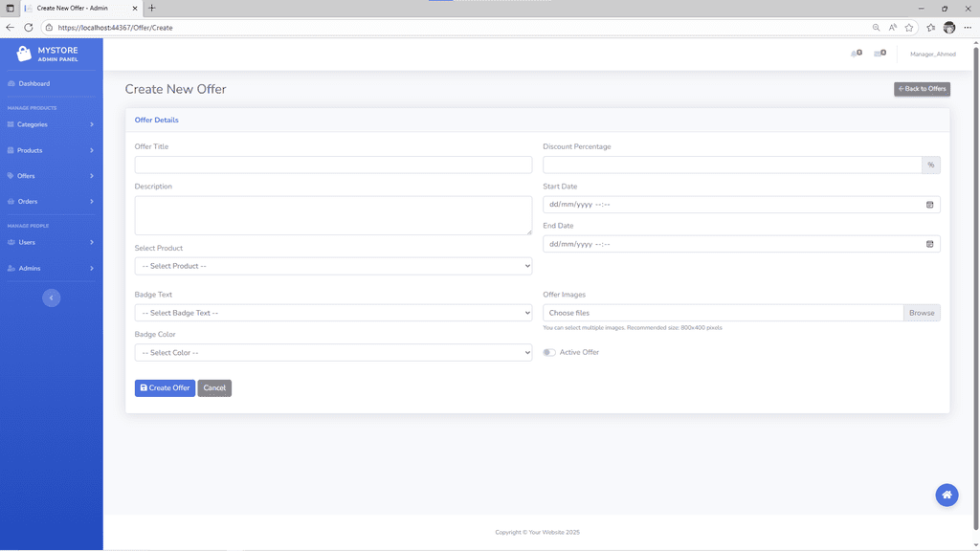Expand the Admins sidebar menu
The width and height of the screenshot is (980, 551).
[52, 269]
